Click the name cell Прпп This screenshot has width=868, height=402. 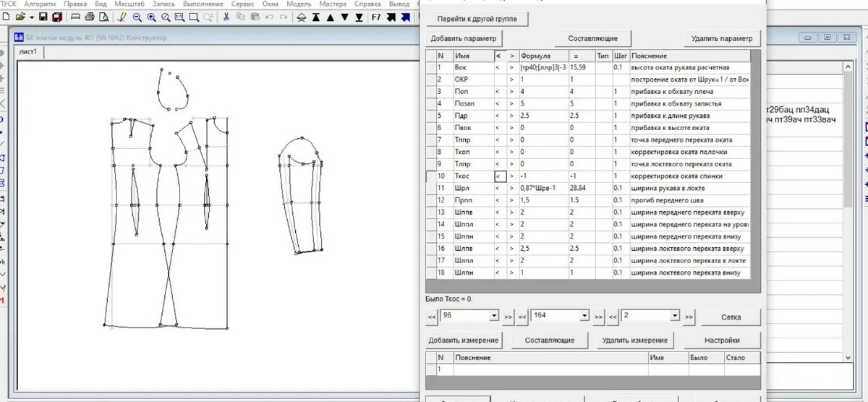coord(473,200)
